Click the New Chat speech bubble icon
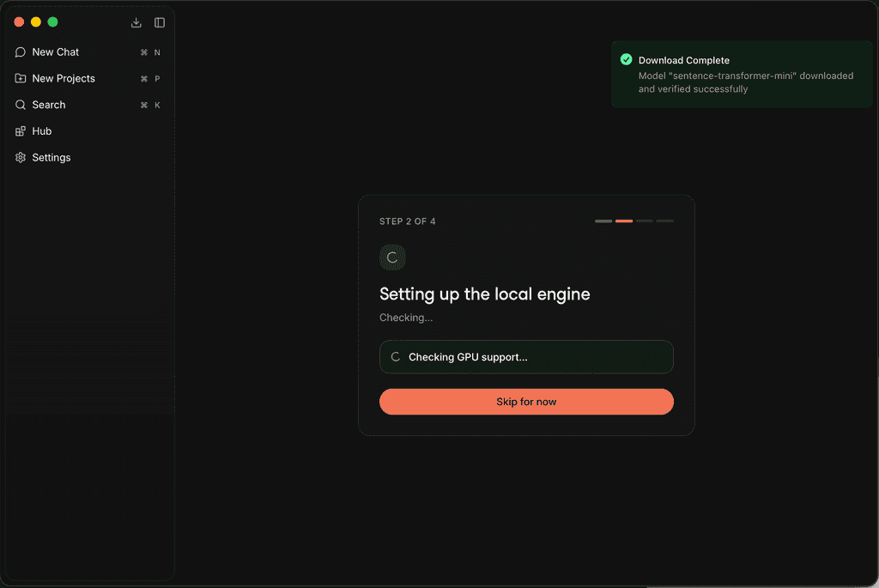The image size is (879, 588). pos(21,52)
